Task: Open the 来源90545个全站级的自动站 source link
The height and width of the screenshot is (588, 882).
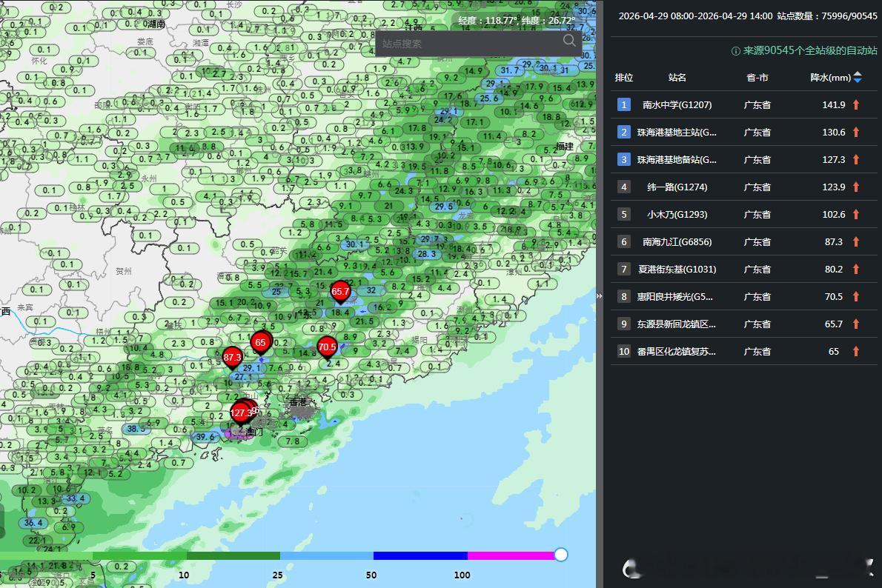Action: pos(810,50)
